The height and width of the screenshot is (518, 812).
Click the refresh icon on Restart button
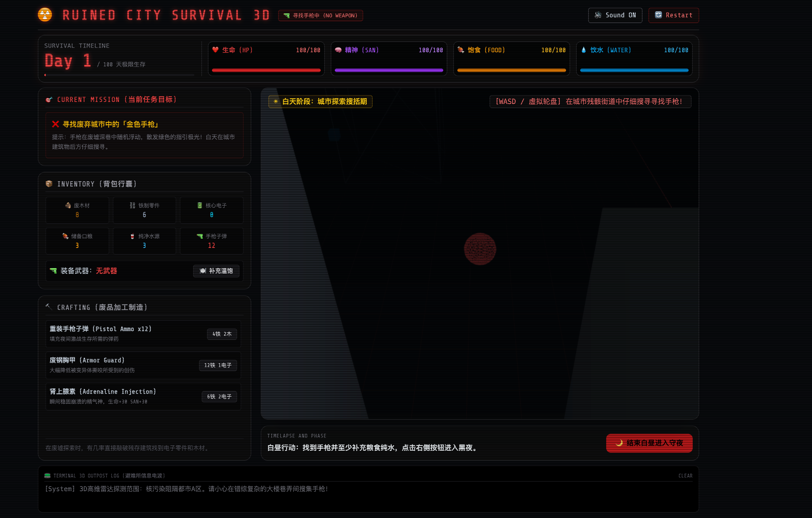tap(658, 15)
